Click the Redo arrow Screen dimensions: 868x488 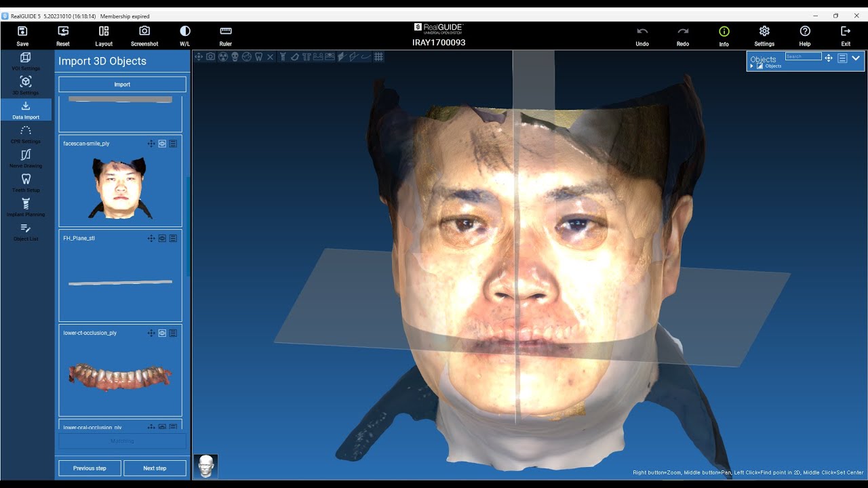(x=683, y=31)
